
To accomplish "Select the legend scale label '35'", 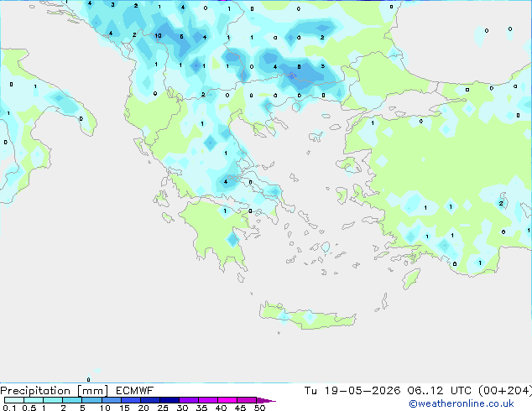I will pos(202,408).
